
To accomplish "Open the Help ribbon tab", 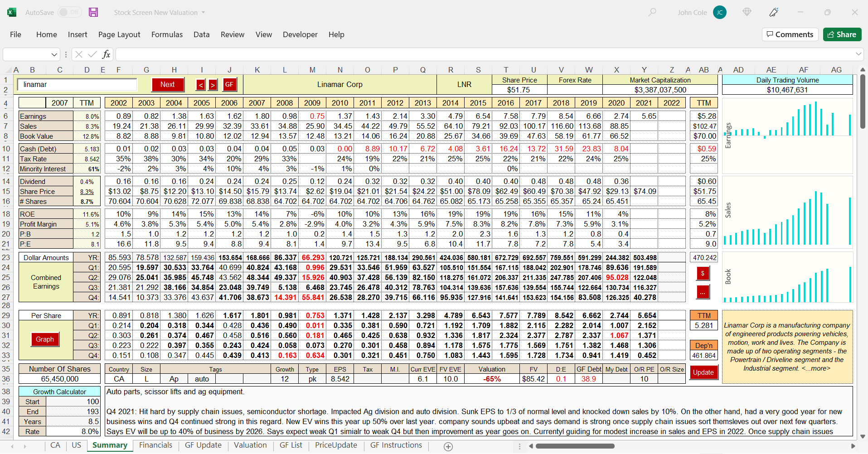I will (x=336, y=34).
